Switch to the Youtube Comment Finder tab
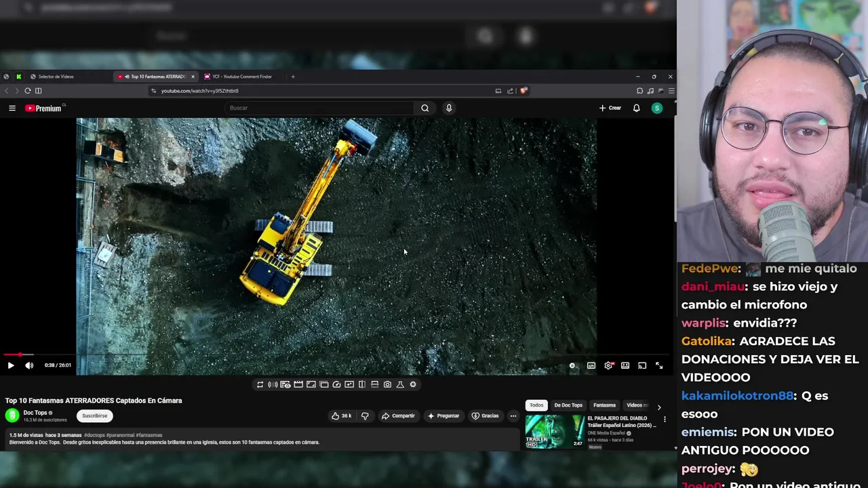This screenshot has height=488, width=868. pyautogui.click(x=242, y=77)
